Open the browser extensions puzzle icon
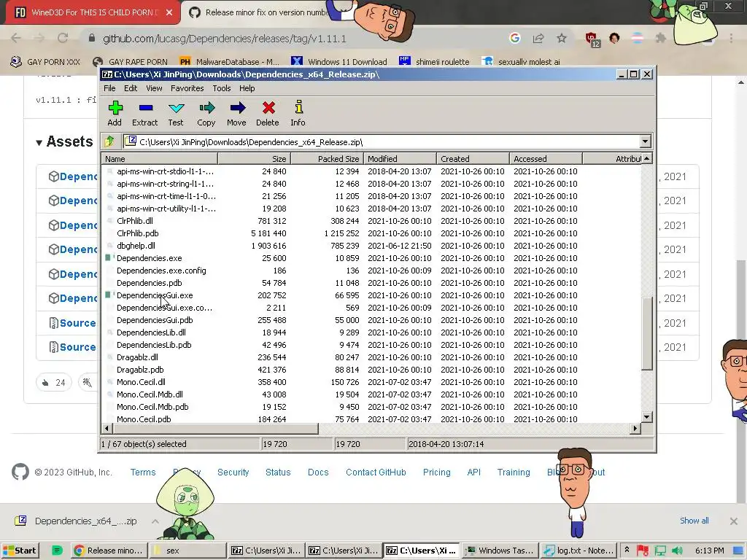This screenshot has height=560, width=747. pos(660,38)
